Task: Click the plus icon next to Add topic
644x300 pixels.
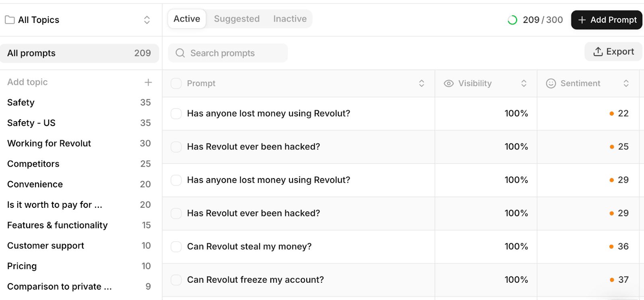Action: 148,82
